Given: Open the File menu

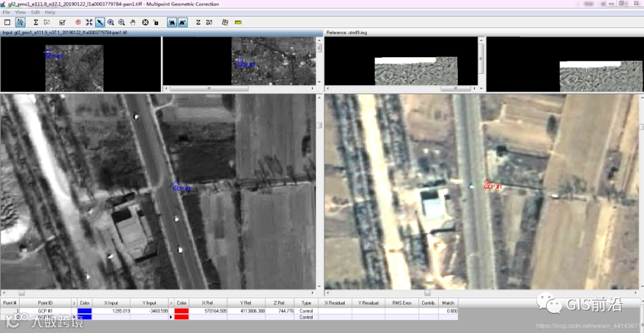Looking at the screenshot, I should coord(7,12).
